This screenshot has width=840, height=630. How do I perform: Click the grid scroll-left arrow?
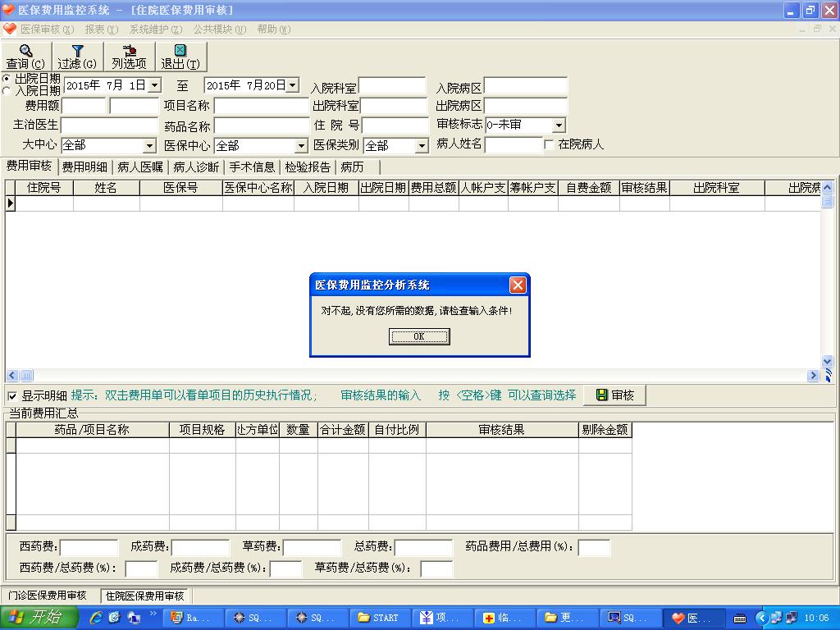click(12, 376)
